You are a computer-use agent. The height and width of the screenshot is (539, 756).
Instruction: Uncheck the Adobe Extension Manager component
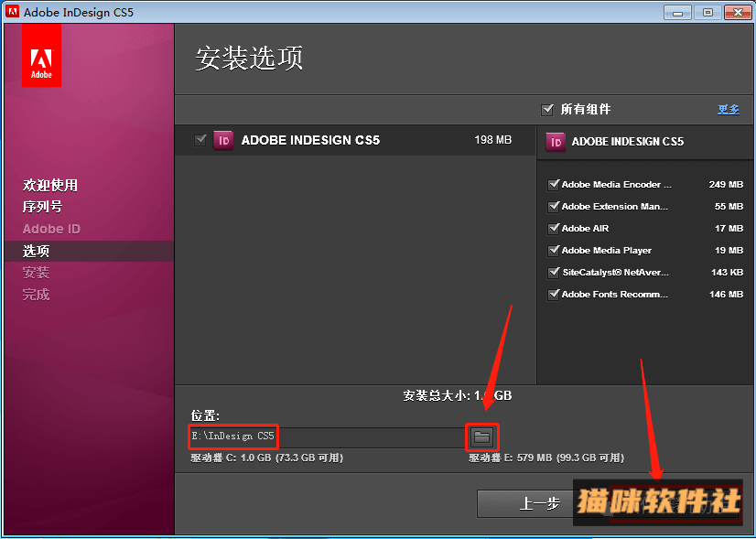point(553,206)
